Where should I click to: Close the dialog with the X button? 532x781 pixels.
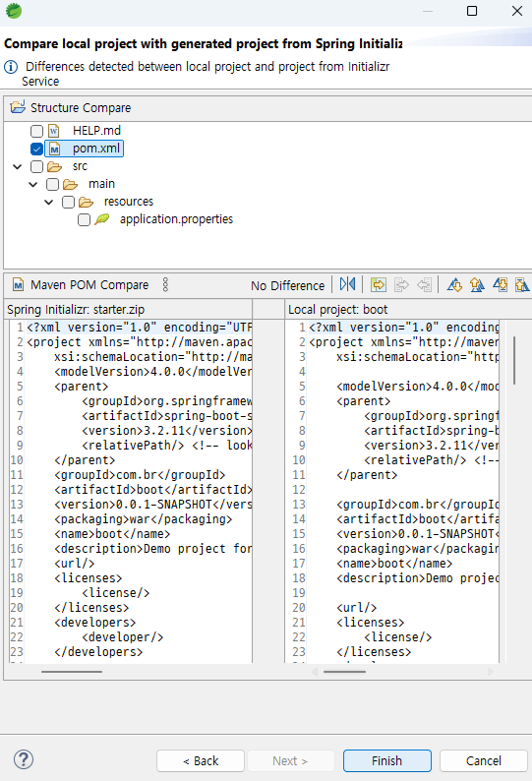point(517,11)
